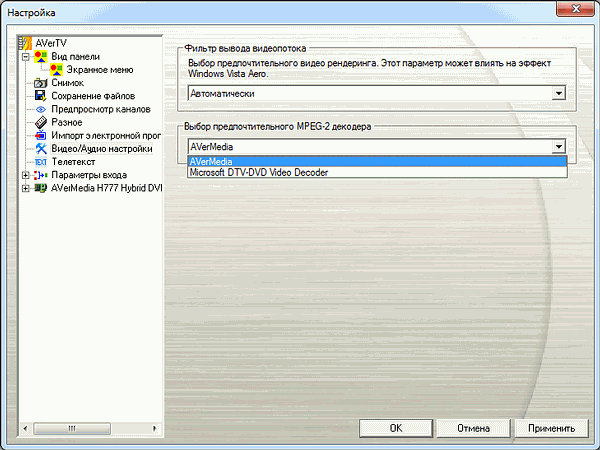Click the floppy icon beside Сохранение файлов
600x450 pixels.
[x=41, y=96]
